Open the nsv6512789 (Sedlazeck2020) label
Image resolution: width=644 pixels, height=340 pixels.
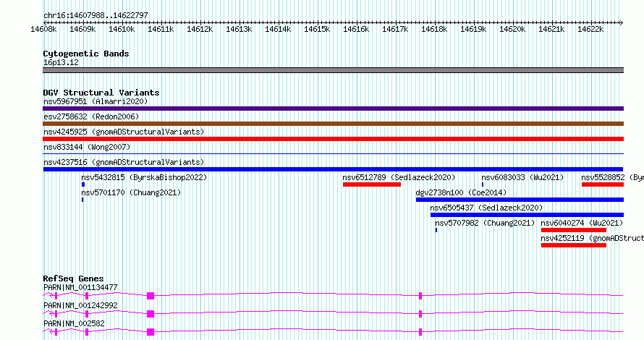coord(399,177)
